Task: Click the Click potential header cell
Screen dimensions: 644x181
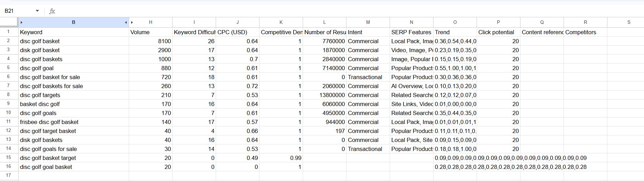Action: coord(498,32)
